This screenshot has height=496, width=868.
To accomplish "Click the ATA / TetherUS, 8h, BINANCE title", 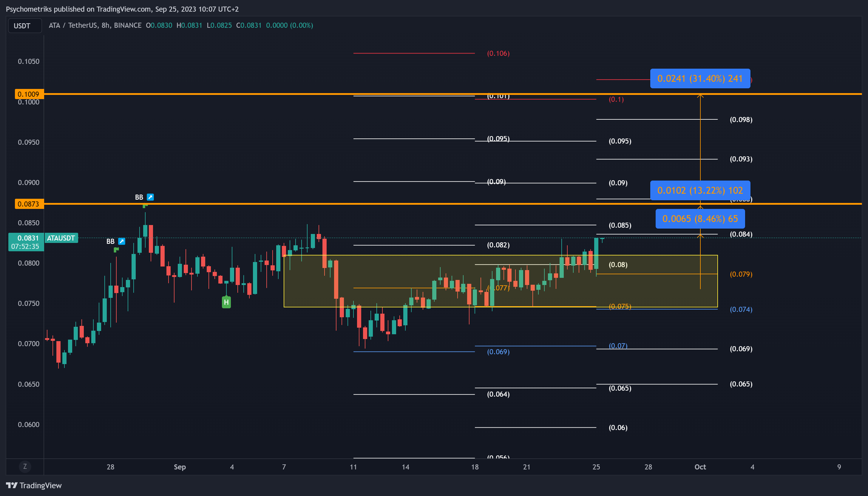I will coord(95,25).
